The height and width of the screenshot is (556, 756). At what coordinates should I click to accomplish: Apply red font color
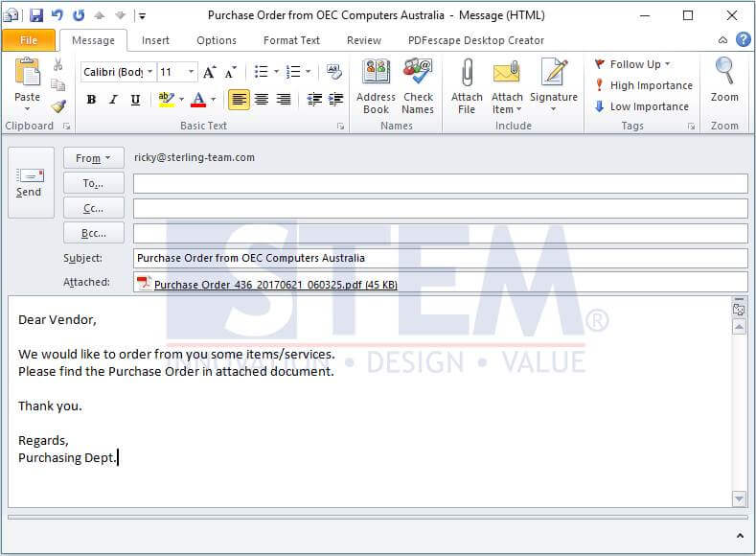point(198,100)
